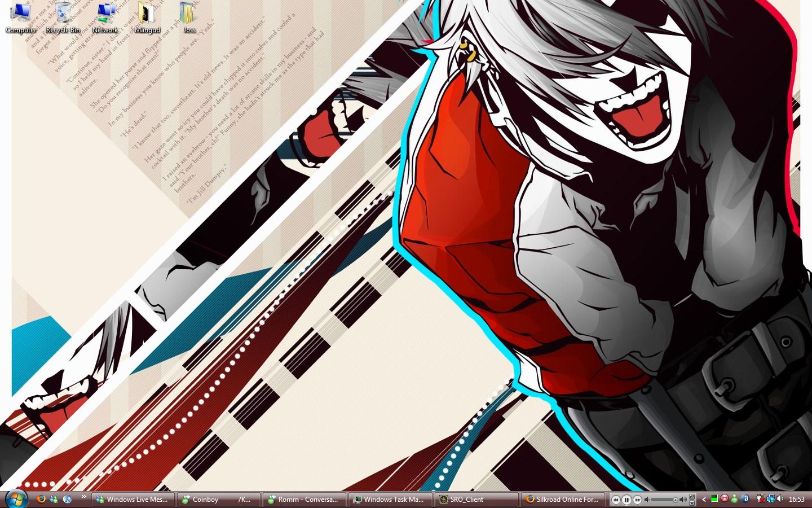Open the blue 'a' icon in the system tray
Image resolution: width=812 pixels, height=508 pixels.
(x=746, y=500)
